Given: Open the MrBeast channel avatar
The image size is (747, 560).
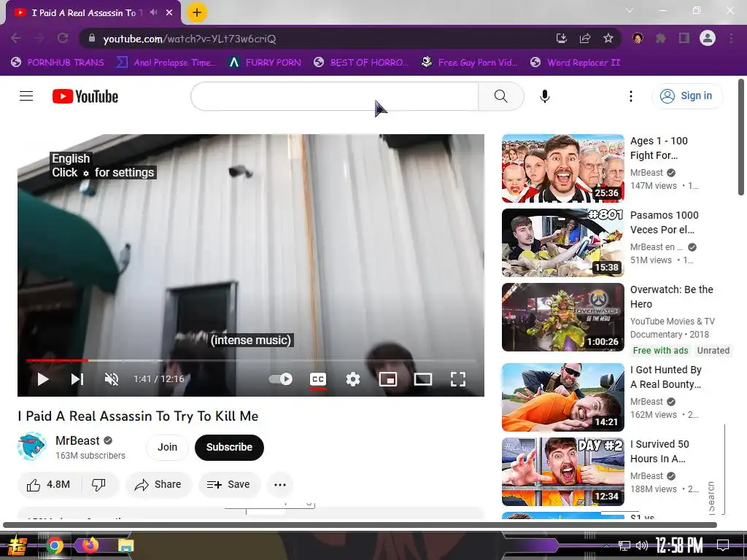Looking at the screenshot, I should click(x=32, y=447).
